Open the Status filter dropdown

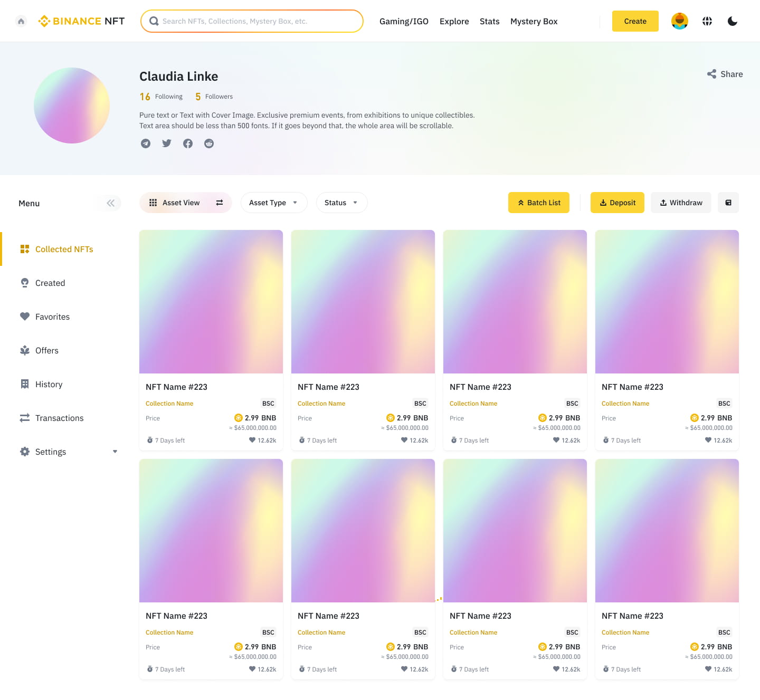pos(341,203)
